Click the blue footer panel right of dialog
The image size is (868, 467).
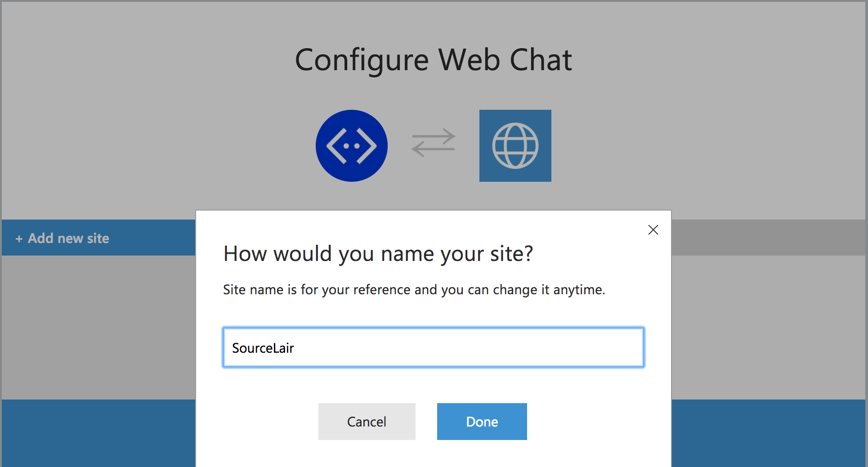[x=768, y=433]
